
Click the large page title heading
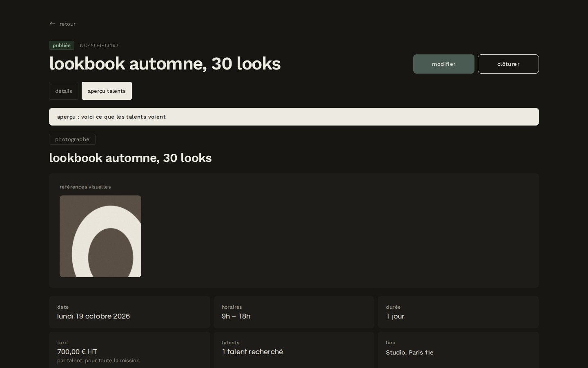[165, 64]
